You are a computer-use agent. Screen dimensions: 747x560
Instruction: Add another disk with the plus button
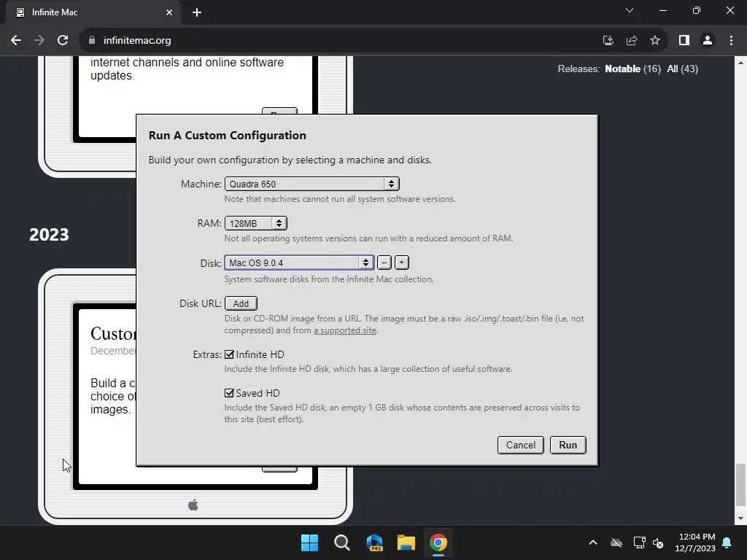(x=402, y=262)
